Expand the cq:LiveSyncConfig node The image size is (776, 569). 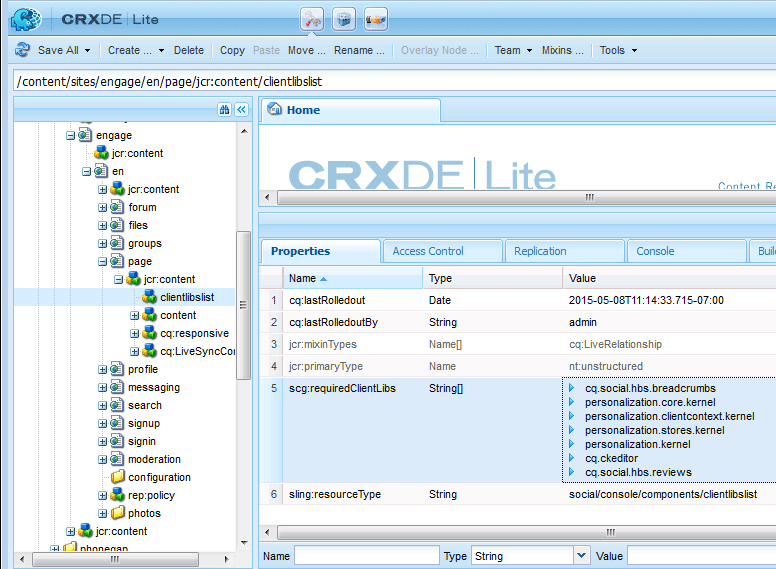[x=135, y=352]
